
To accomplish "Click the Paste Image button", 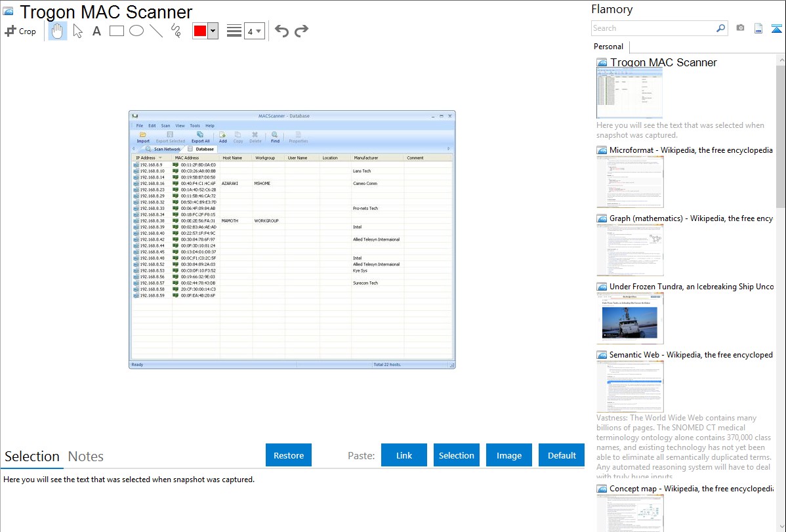I will tap(508, 455).
